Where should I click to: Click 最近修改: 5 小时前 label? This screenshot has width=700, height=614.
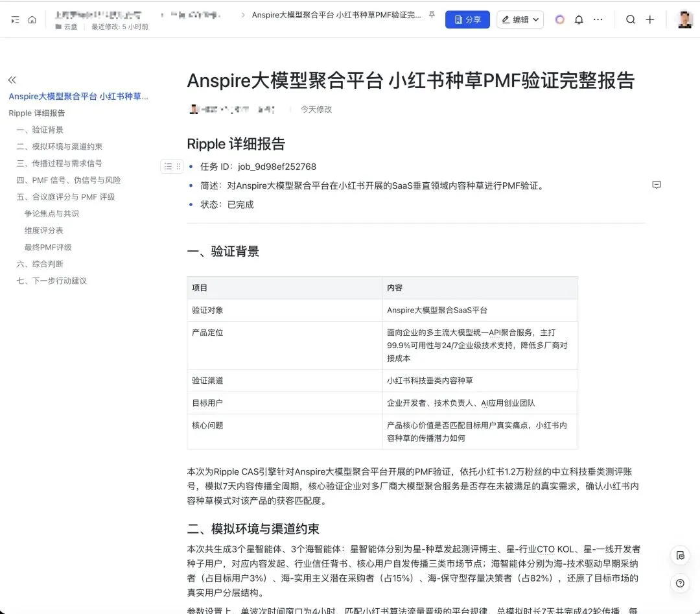pyautogui.click(x=120, y=27)
